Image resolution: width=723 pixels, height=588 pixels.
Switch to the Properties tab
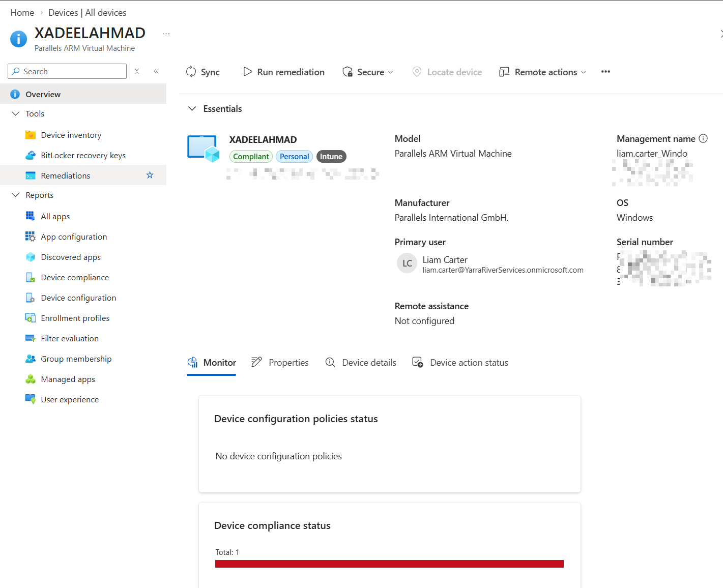[280, 363]
